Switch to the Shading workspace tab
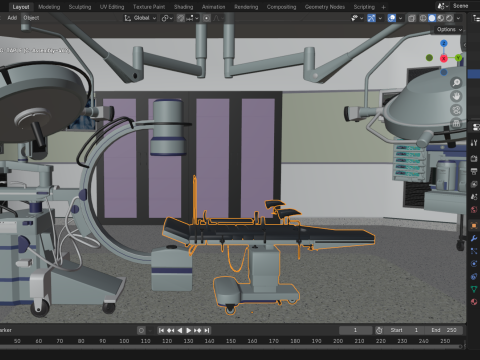Viewport: 480px width, 360px height. [x=183, y=7]
